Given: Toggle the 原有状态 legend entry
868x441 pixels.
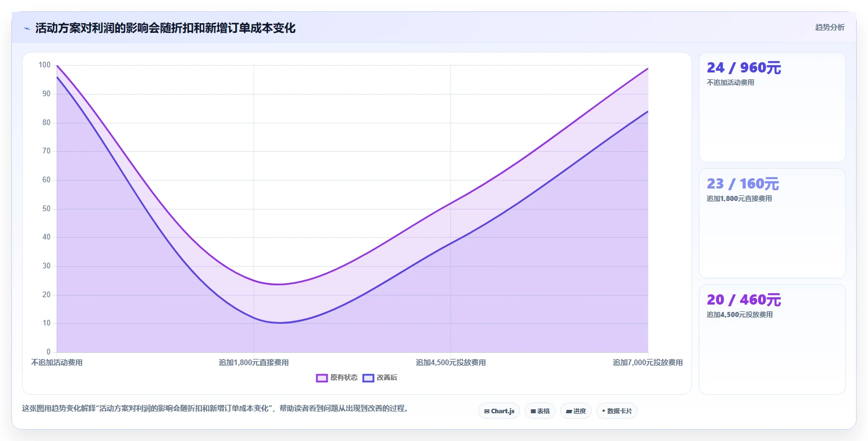Looking at the screenshot, I should click(x=337, y=378).
